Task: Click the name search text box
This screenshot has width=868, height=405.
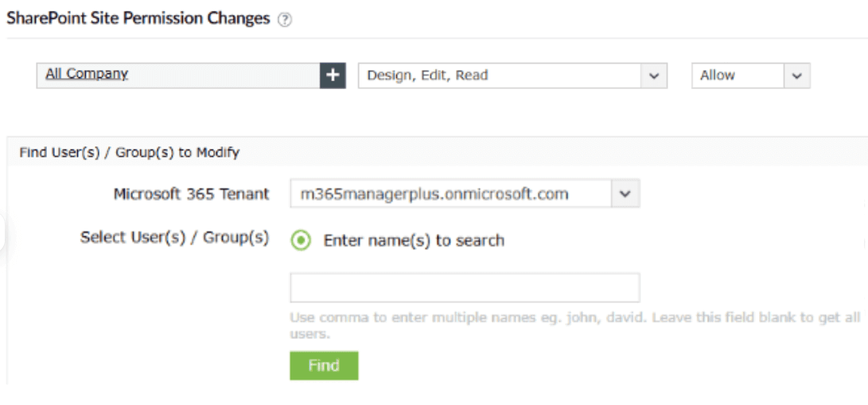Action: (x=465, y=287)
